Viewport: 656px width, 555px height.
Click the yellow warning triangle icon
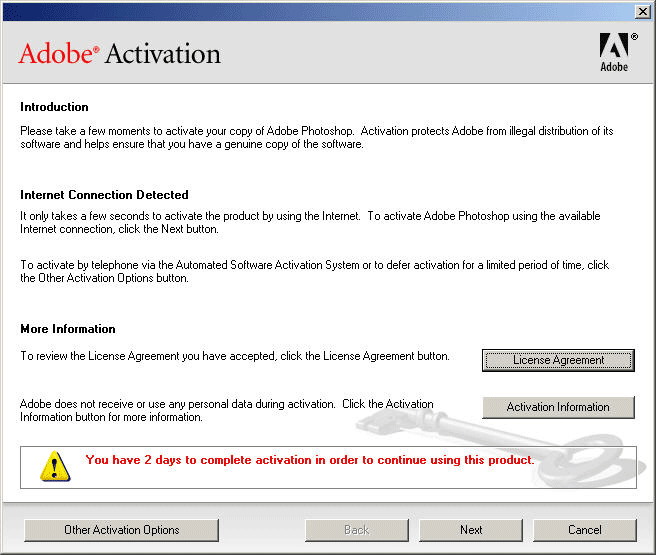tap(55, 466)
